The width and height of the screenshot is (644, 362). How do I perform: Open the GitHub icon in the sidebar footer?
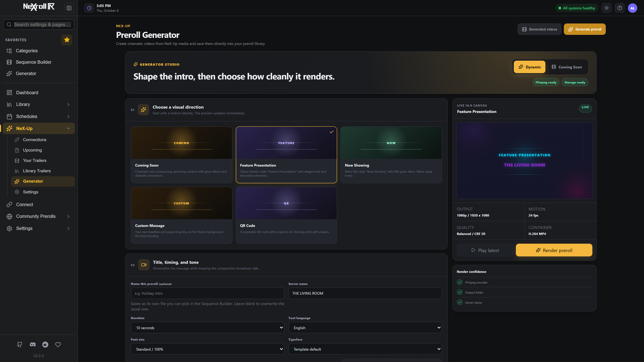coord(20,345)
